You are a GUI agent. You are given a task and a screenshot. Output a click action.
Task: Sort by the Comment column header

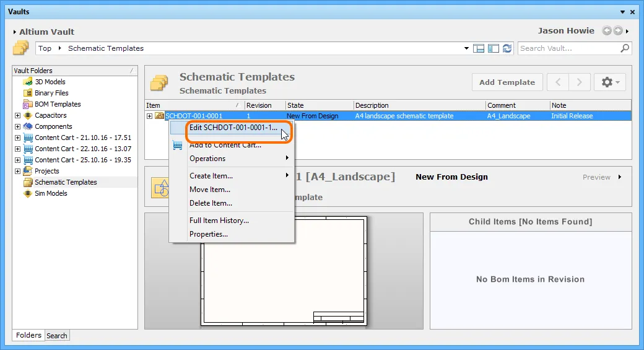tap(518, 105)
